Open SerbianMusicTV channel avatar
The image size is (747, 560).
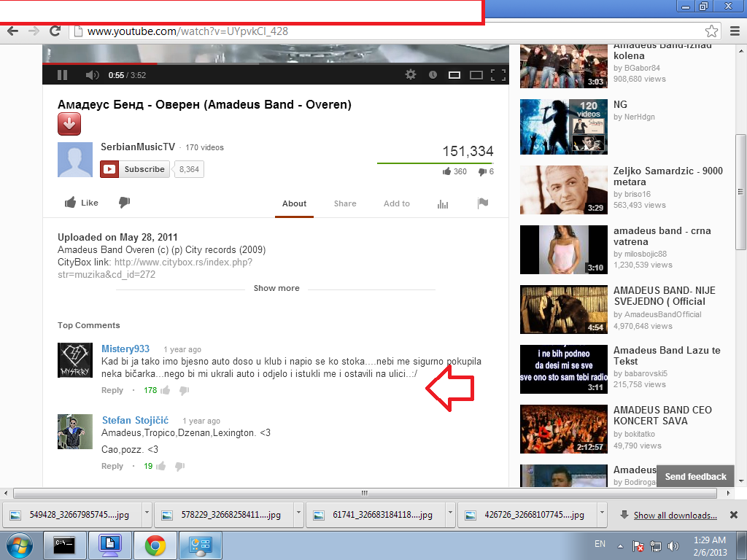[x=75, y=160]
